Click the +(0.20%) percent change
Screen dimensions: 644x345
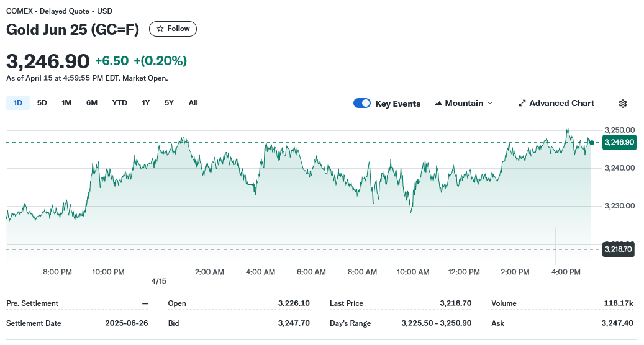(x=160, y=61)
